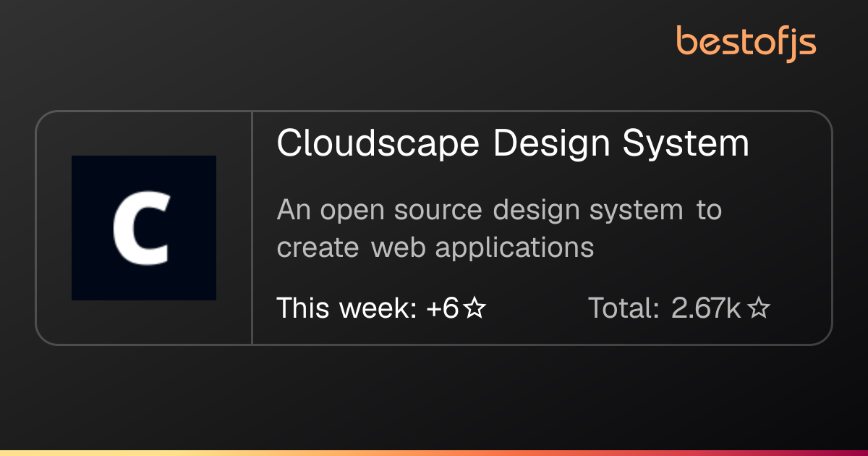
Task: Click the star icon after '+6'
Action: pyautogui.click(x=474, y=309)
